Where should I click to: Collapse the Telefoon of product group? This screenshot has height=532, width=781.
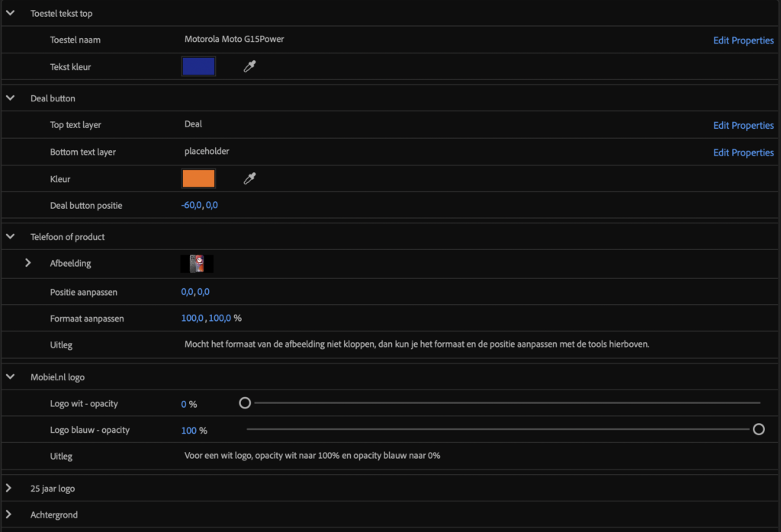11,237
